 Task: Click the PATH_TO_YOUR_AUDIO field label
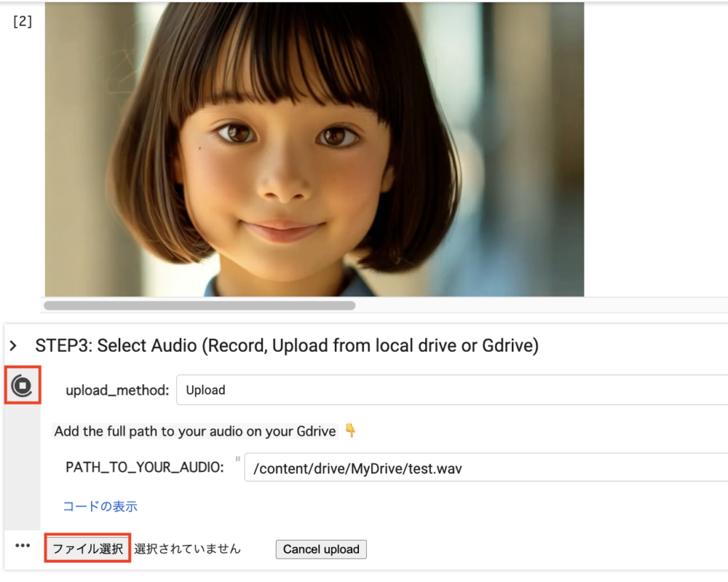144,467
